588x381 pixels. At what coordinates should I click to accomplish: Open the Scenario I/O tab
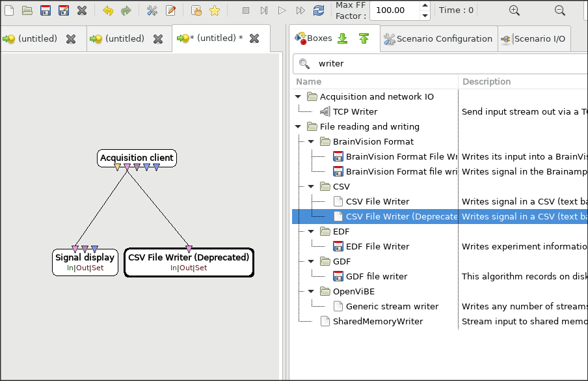tap(533, 39)
